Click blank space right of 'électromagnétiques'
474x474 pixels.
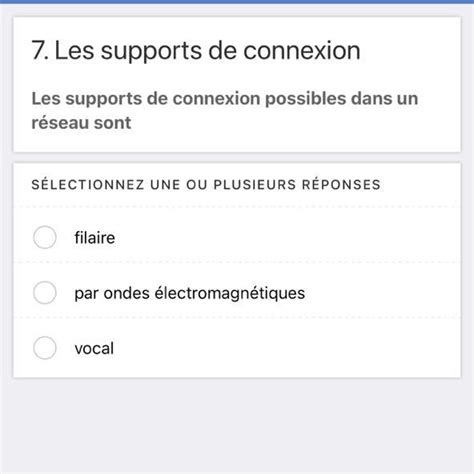click(382, 293)
